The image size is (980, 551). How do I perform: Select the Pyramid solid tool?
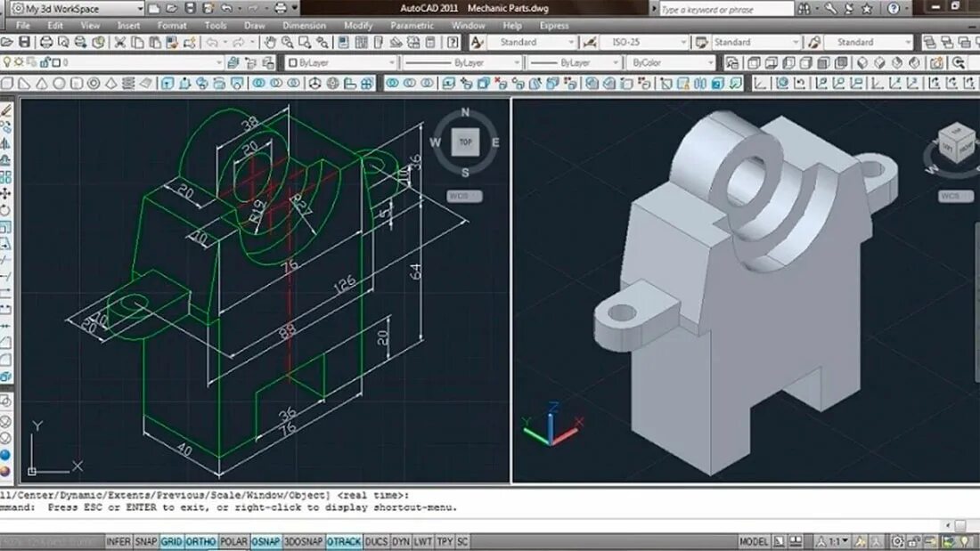(110, 83)
